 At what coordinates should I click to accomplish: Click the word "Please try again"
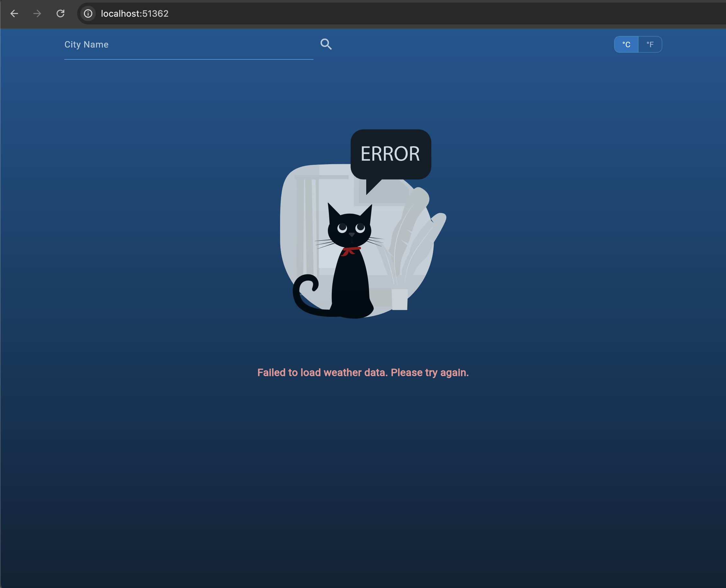point(430,373)
